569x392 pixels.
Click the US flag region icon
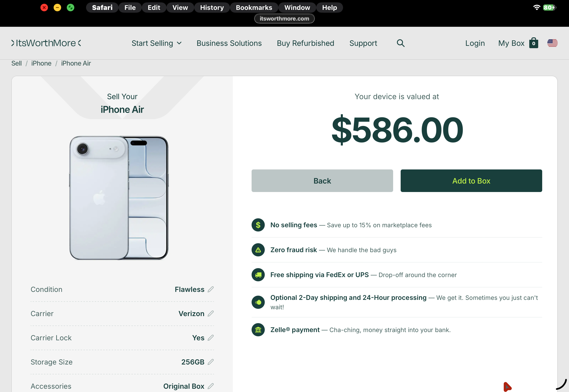pyautogui.click(x=552, y=43)
